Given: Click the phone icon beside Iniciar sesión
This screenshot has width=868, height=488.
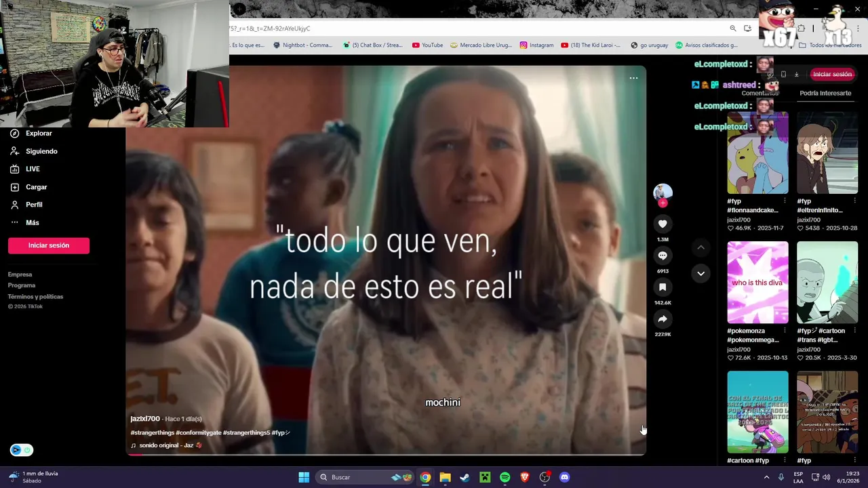Looking at the screenshot, I should tap(783, 75).
